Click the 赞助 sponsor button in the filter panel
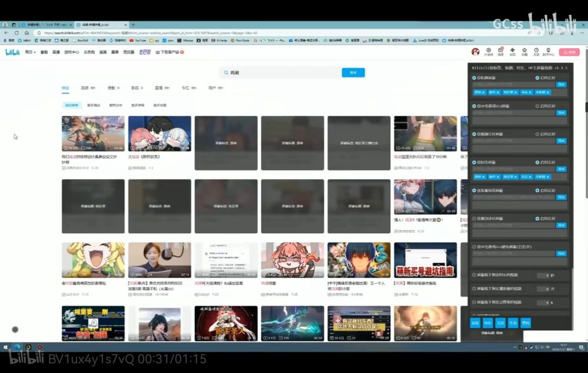 (x=526, y=323)
